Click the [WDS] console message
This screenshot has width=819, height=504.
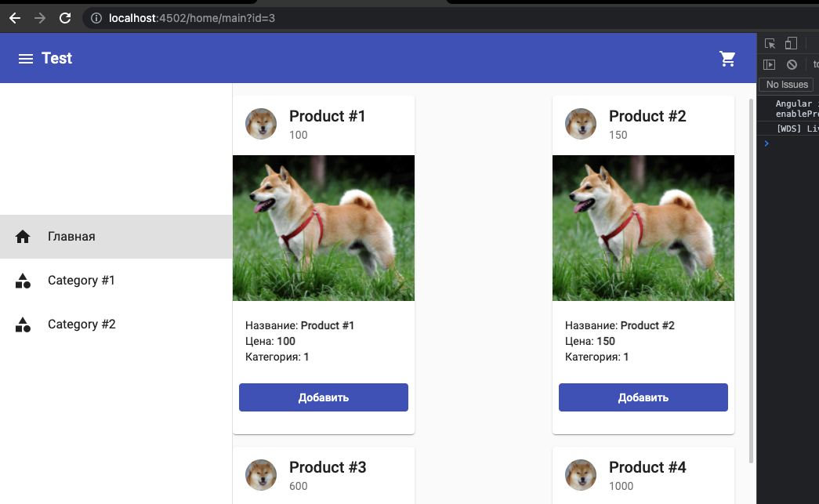(797, 129)
